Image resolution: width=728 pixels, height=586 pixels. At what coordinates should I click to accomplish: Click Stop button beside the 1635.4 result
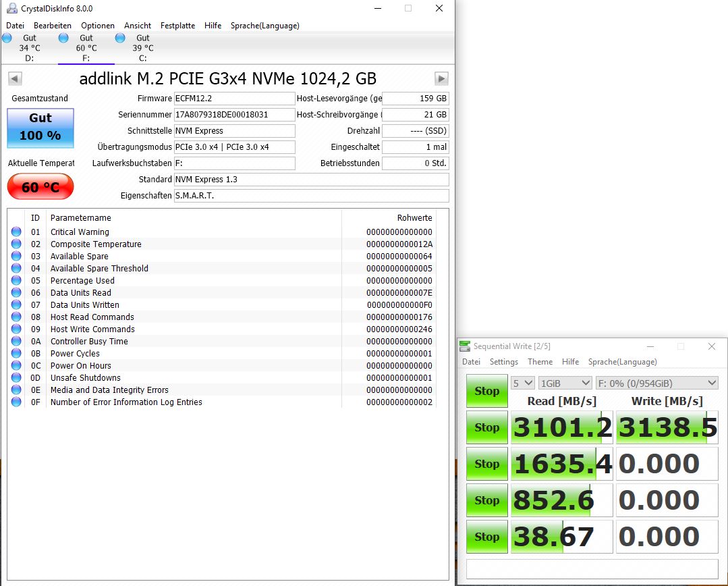coord(486,464)
